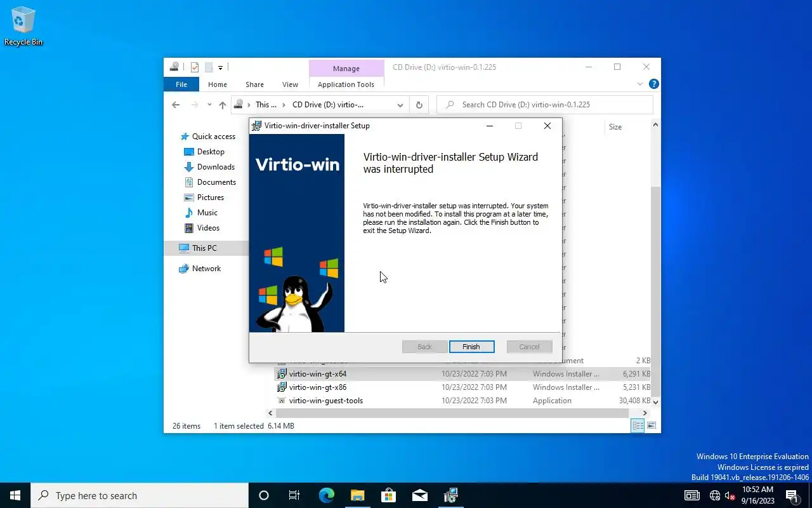Click vertical scrollbar down arrow
The height and width of the screenshot is (508, 812).
click(656, 402)
